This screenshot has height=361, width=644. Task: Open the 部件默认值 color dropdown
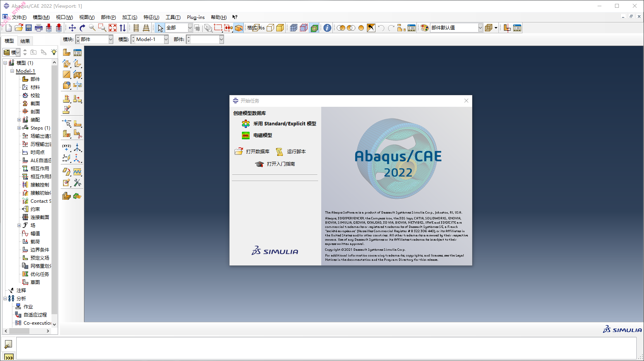(x=480, y=28)
